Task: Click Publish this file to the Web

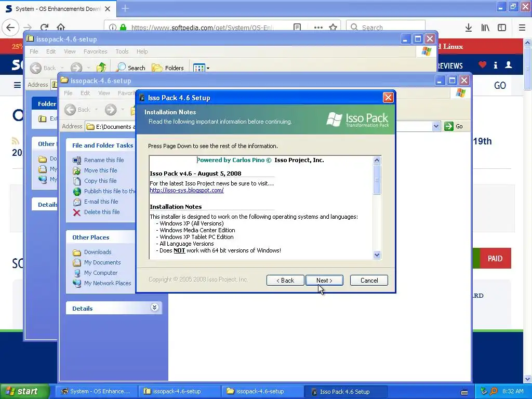Action: point(109,191)
